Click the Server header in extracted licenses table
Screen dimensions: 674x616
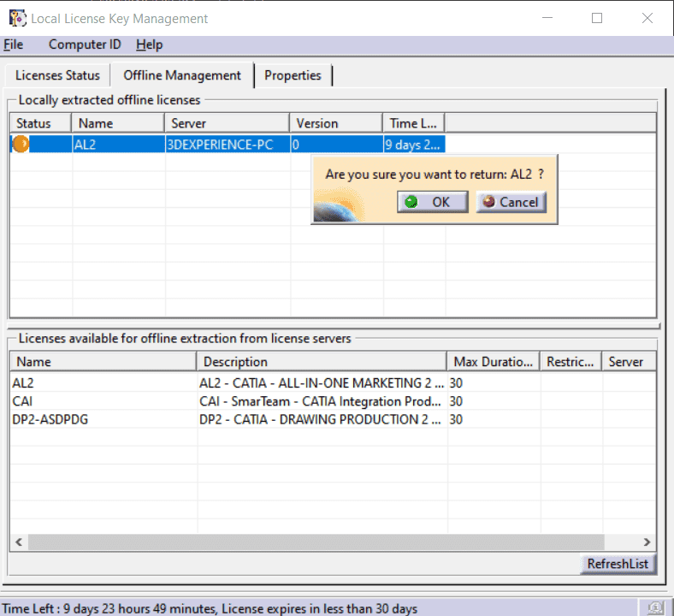pyautogui.click(x=227, y=123)
